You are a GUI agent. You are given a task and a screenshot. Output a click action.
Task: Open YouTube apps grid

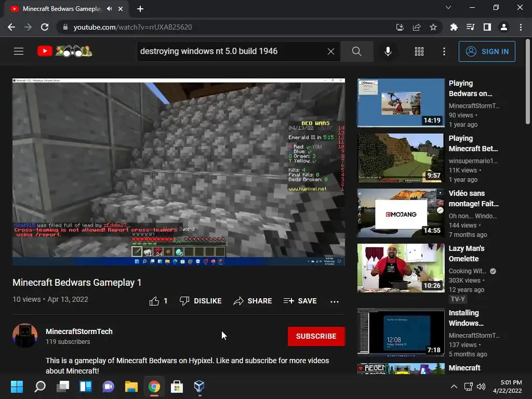419,51
